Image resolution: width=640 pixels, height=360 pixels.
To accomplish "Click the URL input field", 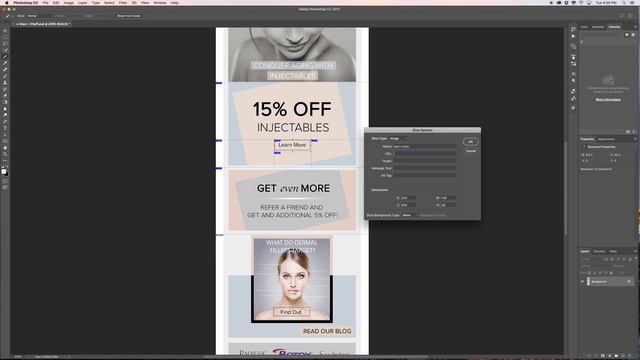I will pyautogui.click(x=424, y=153).
